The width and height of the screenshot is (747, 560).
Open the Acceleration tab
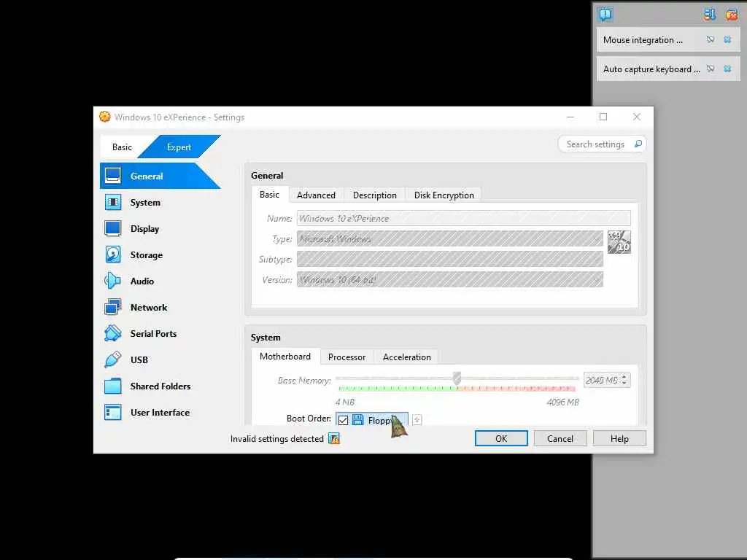point(407,357)
